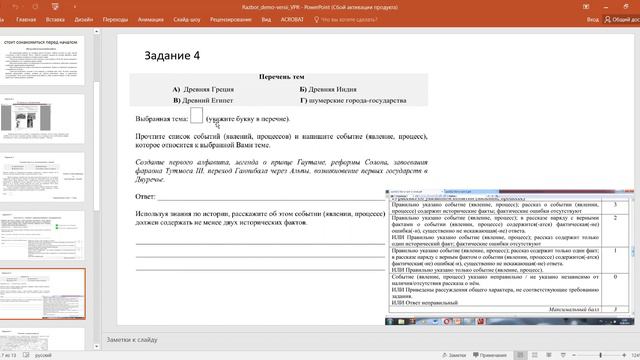Click the 'Что вы хотите сделать?' search box
This screenshot has width=640, height=360.
click(x=345, y=20)
